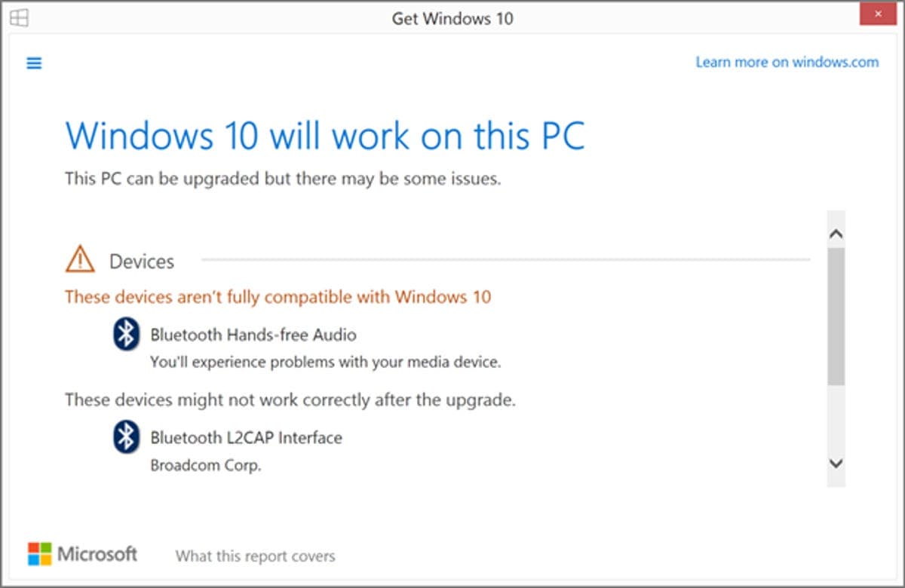Click the orange not fully compatible message
Image resolution: width=905 pixels, height=588 pixels.
278,297
